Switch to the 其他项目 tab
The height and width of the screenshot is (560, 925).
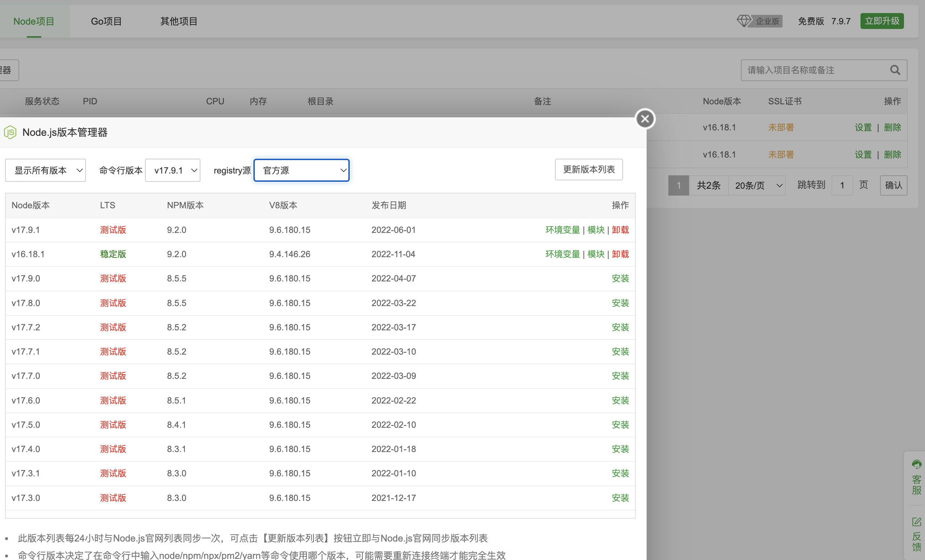click(x=179, y=21)
